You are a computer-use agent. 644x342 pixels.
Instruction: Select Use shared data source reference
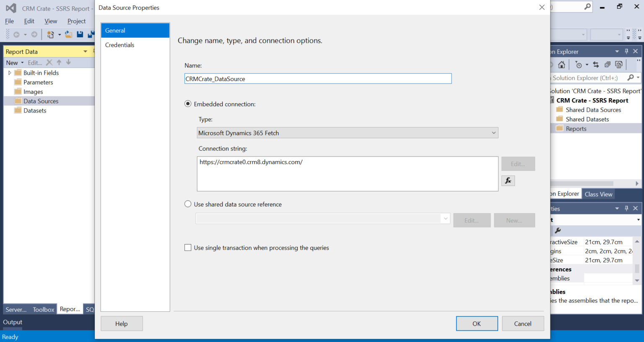pyautogui.click(x=188, y=204)
